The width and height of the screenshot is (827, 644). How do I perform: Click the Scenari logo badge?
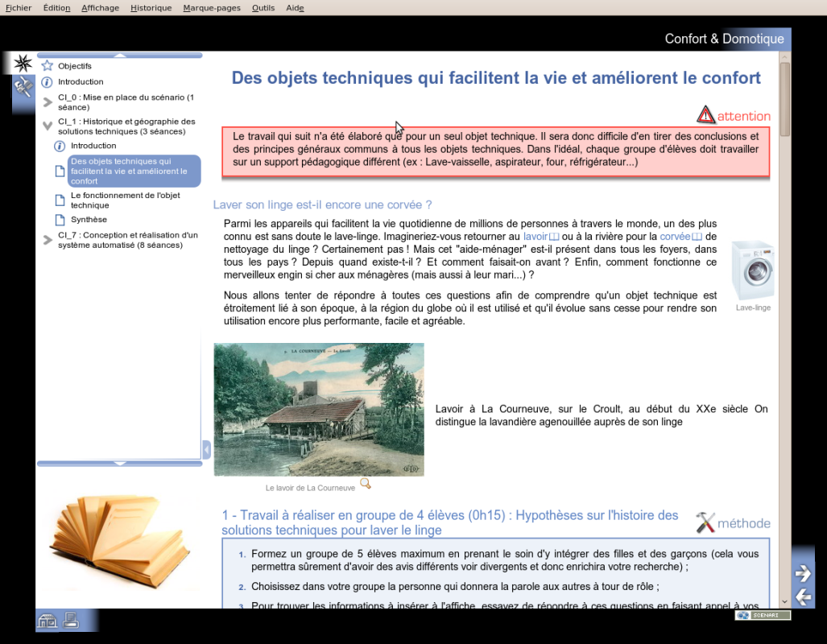[763, 615]
